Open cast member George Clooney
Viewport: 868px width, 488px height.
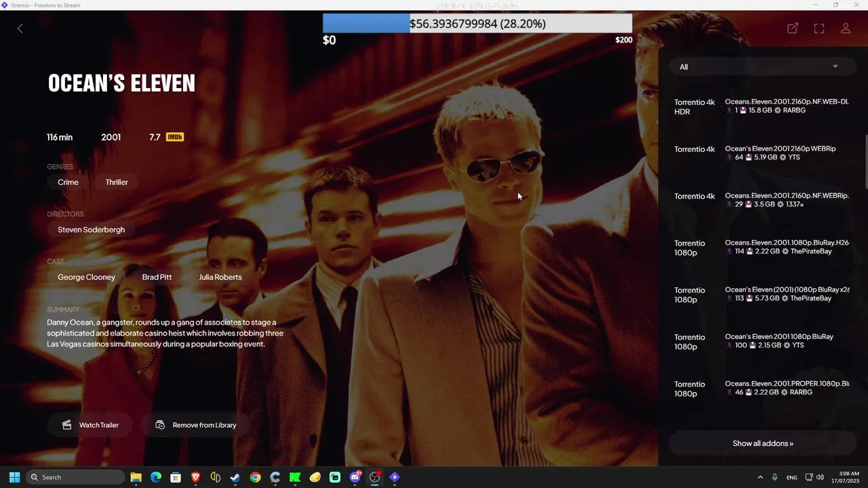click(86, 277)
